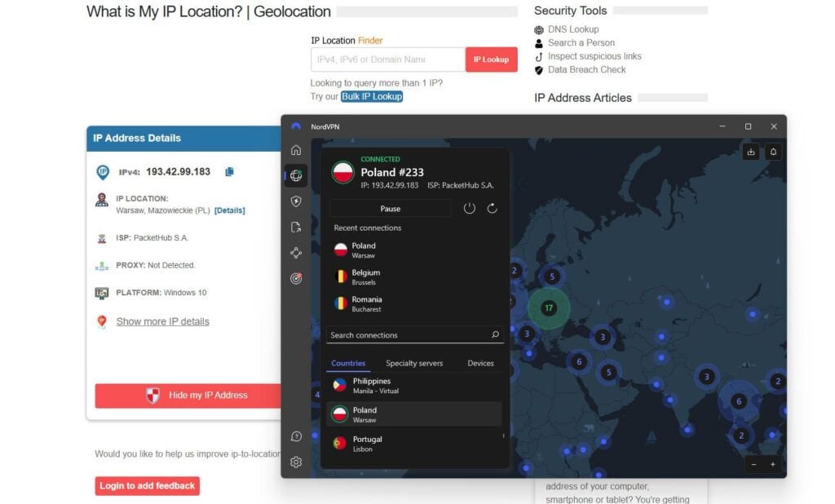Click the connected Poland flag icon

pyautogui.click(x=342, y=172)
